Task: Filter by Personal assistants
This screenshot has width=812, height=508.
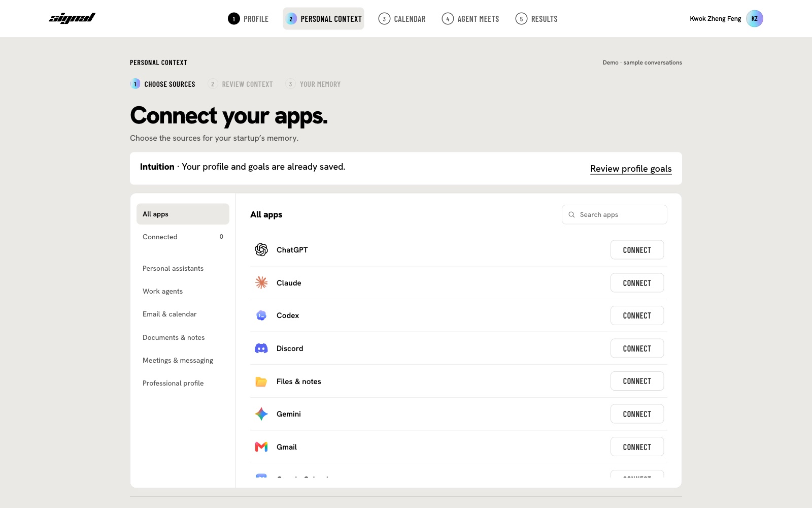Action: point(183,268)
